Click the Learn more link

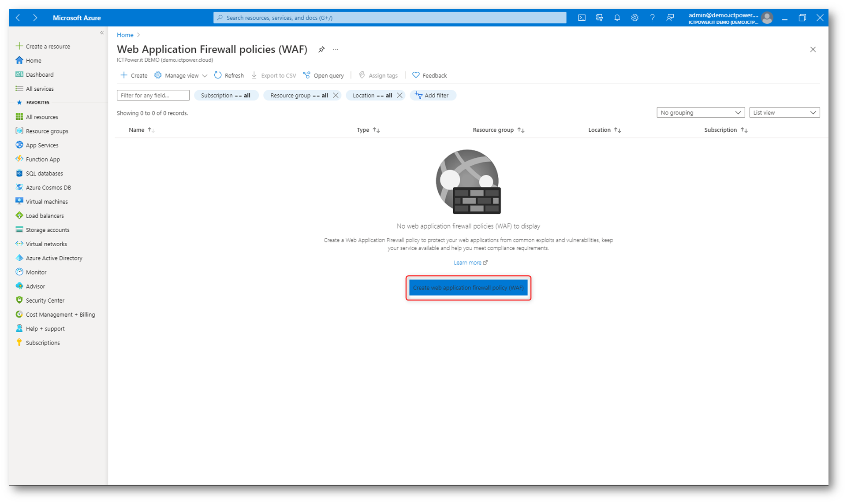470,263
